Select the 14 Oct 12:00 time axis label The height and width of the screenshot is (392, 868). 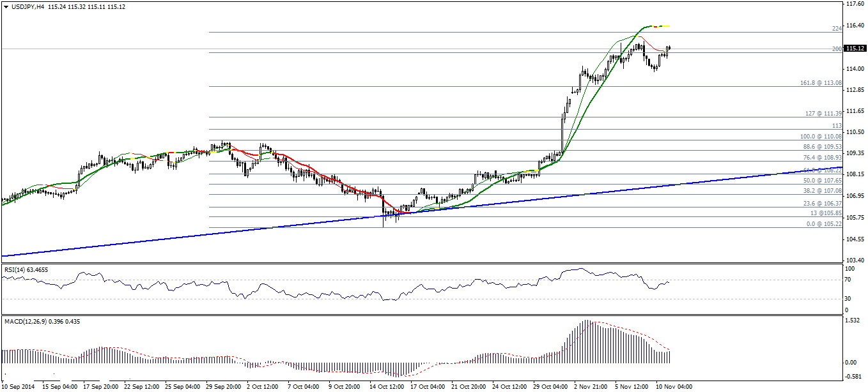click(388, 387)
